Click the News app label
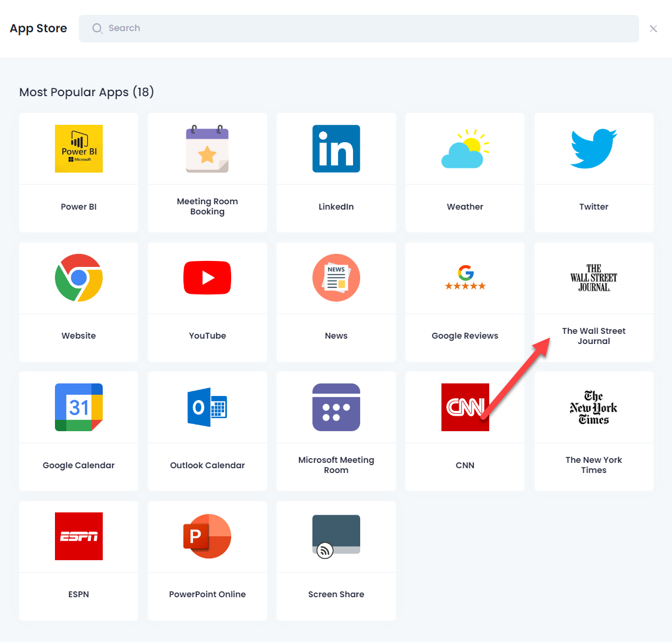This screenshot has height=642, width=672. 336,336
